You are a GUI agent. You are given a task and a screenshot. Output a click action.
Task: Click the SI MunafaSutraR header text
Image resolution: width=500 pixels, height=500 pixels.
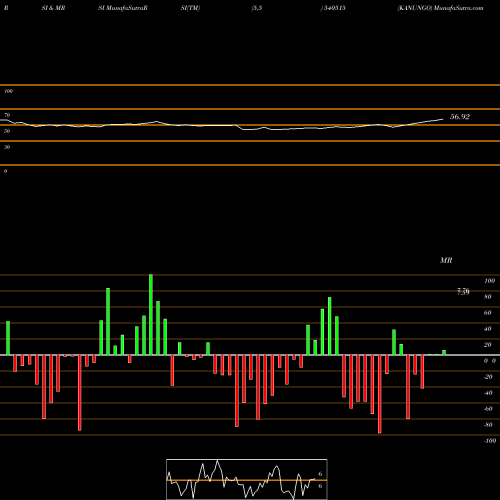[x=123, y=8]
